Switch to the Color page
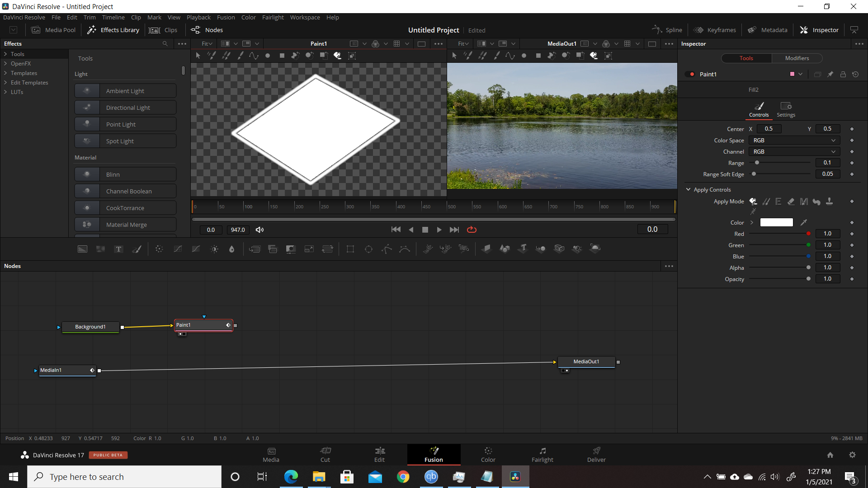This screenshot has height=488, width=868. [488, 455]
